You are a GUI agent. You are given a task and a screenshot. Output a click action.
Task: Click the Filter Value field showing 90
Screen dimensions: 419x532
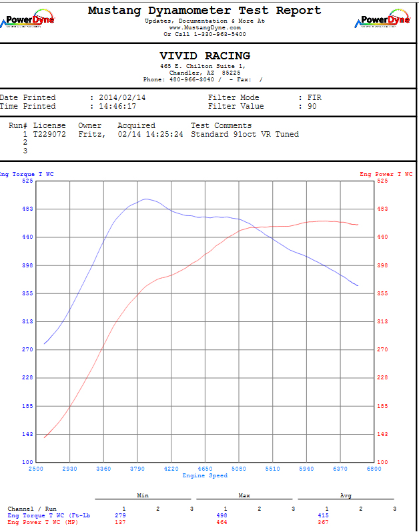click(x=312, y=106)
